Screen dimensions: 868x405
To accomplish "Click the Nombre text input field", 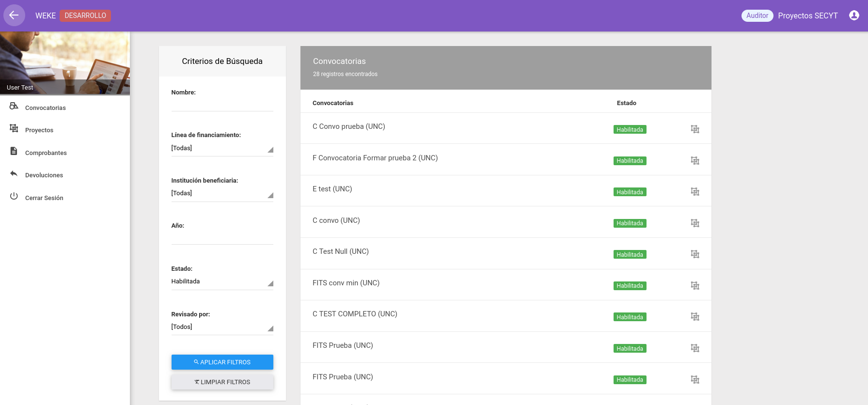I will click(222, 105).
